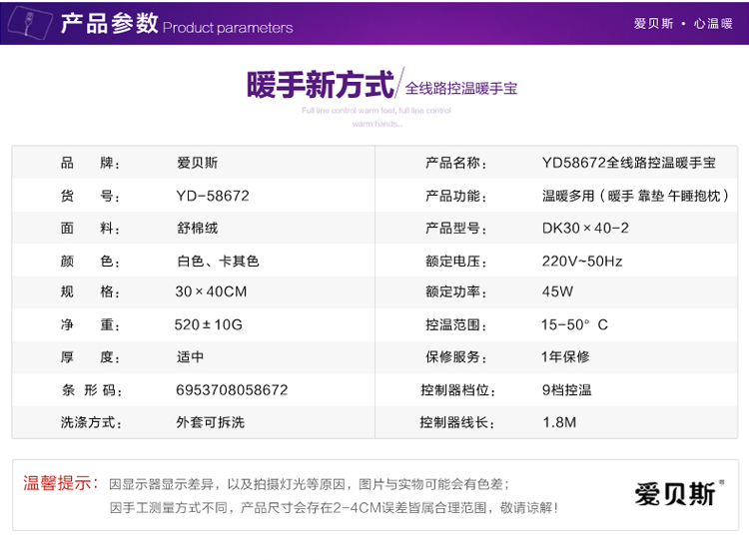Click product name YD58672全线路控温暖手宝

tap(629, 163)
